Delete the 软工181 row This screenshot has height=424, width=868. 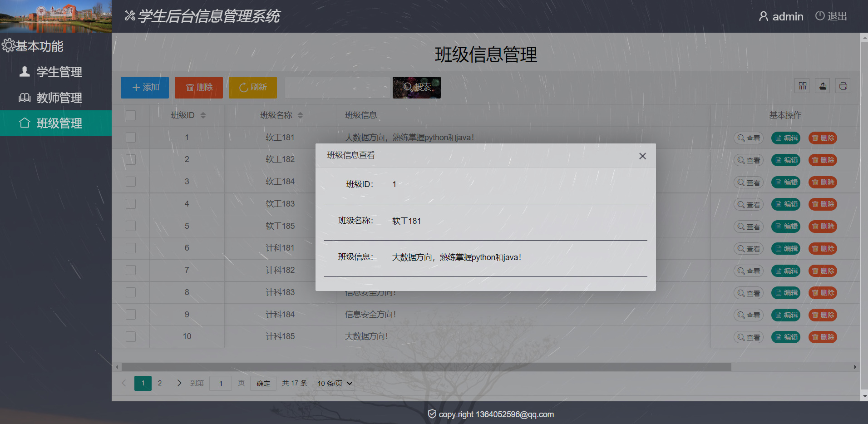coord(823,138)
